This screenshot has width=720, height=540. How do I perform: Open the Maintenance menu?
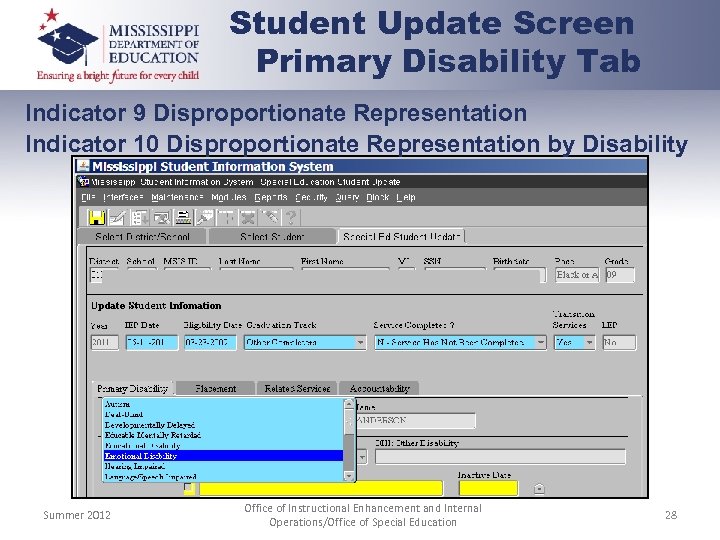(177, 197)
